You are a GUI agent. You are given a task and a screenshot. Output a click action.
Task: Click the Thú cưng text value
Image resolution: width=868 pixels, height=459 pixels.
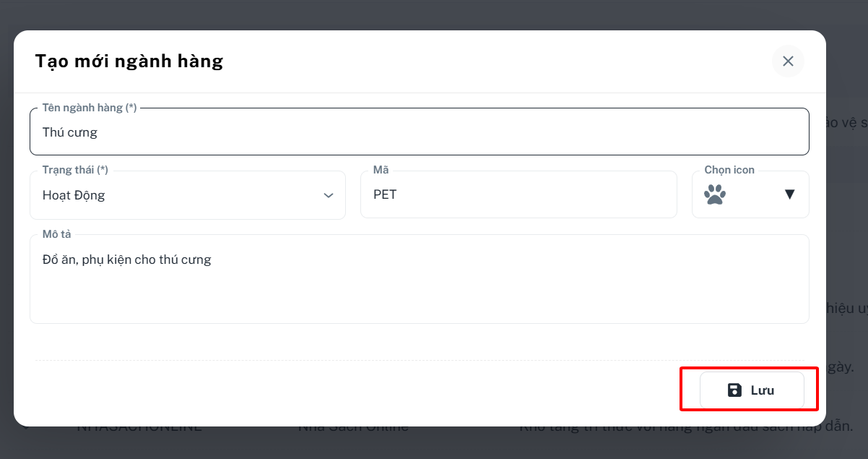click(x=70, y=133)
